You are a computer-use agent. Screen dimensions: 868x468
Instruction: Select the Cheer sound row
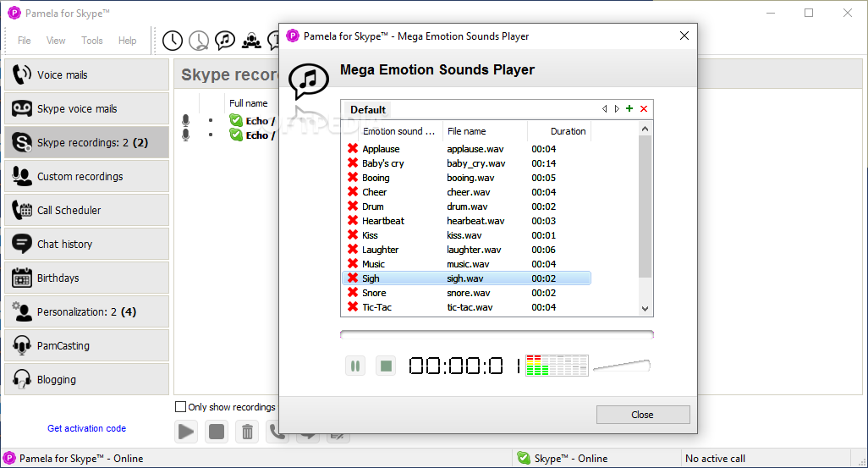[x=467, y=191]
